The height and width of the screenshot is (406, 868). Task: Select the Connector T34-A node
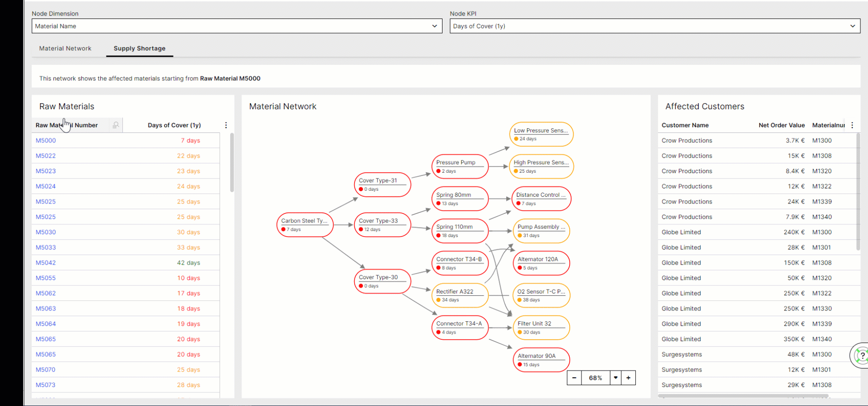coord(460,327)
